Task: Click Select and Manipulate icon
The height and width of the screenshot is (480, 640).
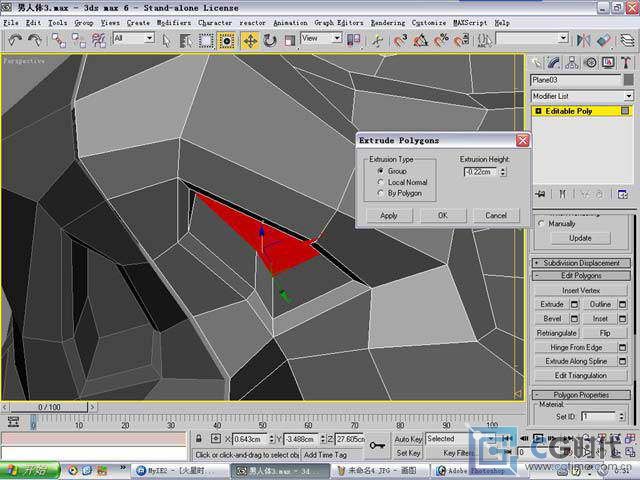Action: point(377,40)
